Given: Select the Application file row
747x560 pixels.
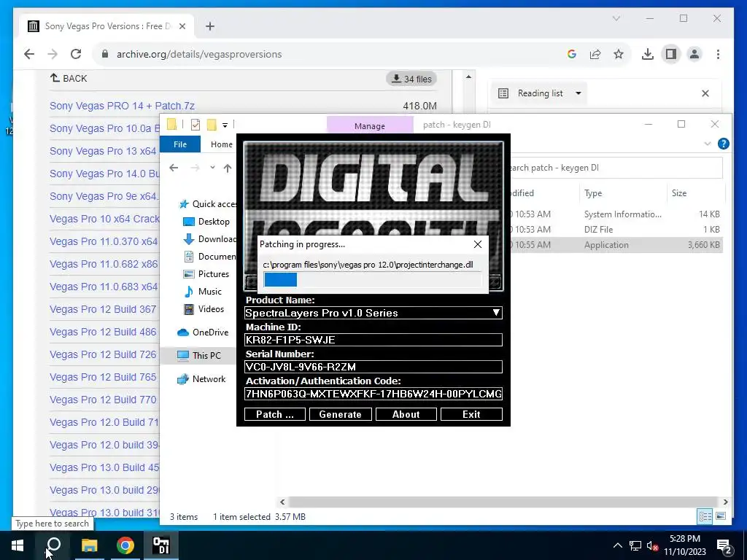Looking at the screenshot, I should click(x=616, y=245).
